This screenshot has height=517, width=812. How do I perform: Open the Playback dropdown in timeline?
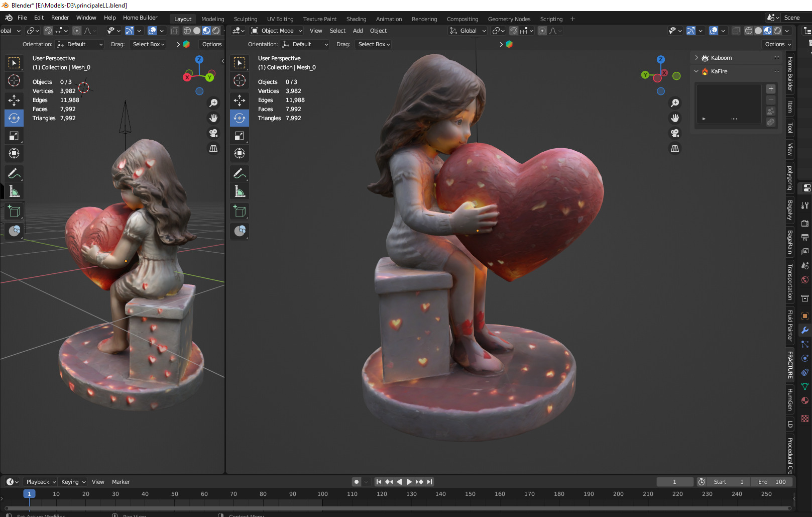(41, 482)
